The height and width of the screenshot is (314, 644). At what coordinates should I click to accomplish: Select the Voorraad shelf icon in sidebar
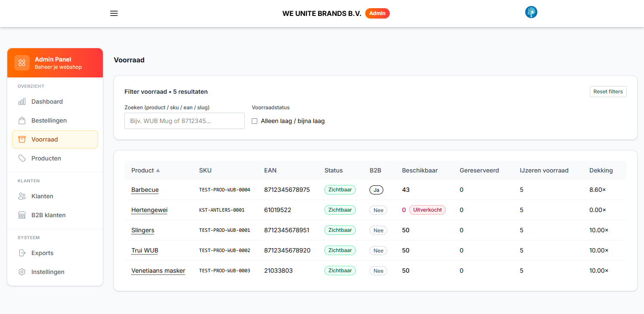[22, 139]
